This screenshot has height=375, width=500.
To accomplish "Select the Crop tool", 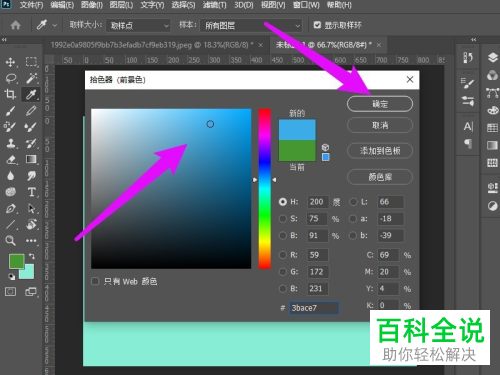I will (x=10, y=95).
